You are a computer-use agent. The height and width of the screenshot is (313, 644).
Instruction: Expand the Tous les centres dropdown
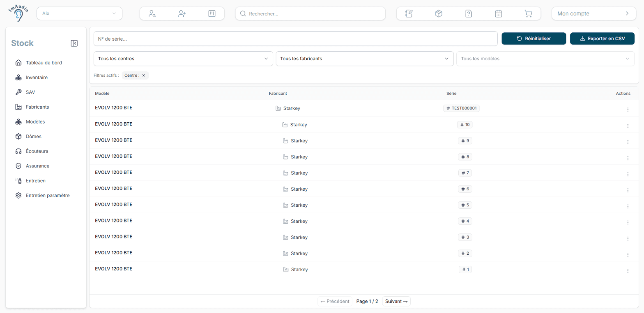183,59
